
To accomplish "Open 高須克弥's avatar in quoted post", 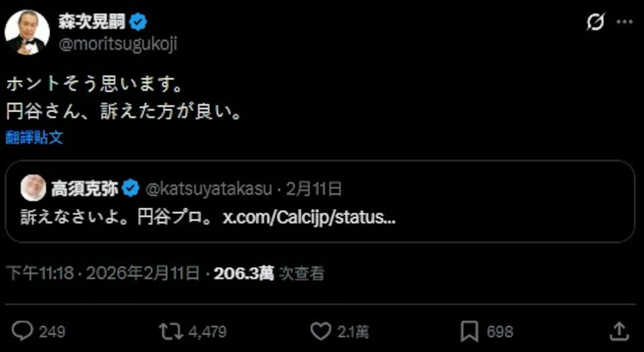I will coord(33,188).
